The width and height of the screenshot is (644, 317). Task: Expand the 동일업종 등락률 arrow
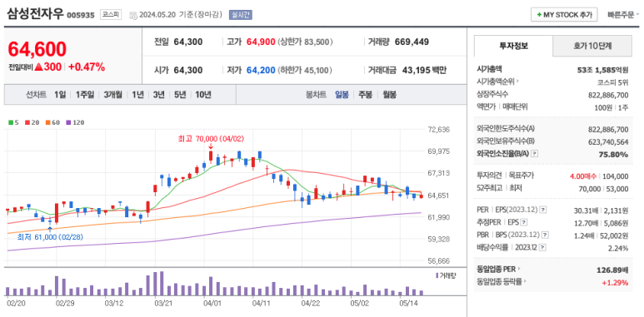coord(525,282)
